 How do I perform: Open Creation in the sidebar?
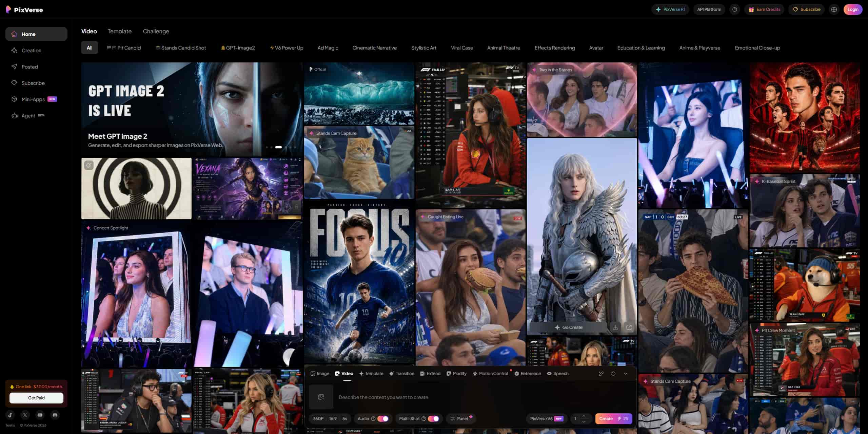pos(36,50)
